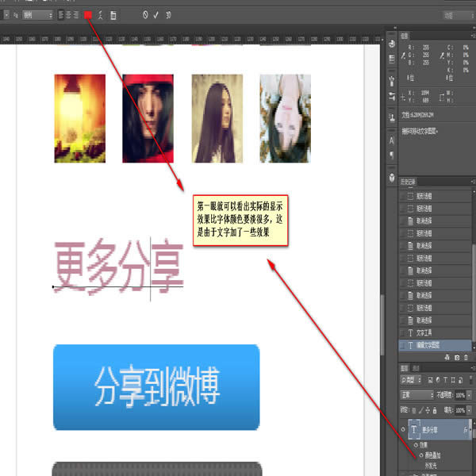Toggle the character and paragraph panels icon
This screenshot has width=476, height=476.
pyautogui.click(x=113, y=15)
